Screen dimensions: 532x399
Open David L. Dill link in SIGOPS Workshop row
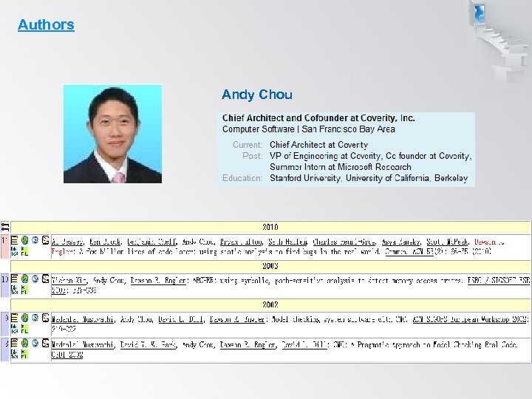[181, 320]
